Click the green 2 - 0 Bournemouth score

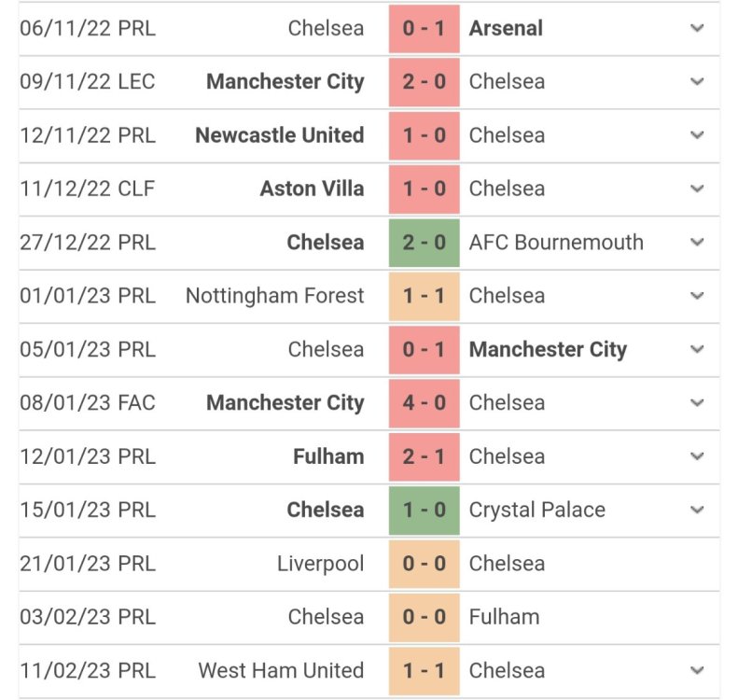[425, 242]
